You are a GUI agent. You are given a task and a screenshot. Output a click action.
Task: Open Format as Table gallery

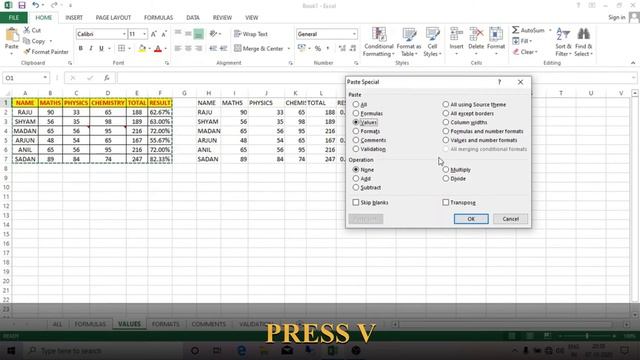(409, 42)
